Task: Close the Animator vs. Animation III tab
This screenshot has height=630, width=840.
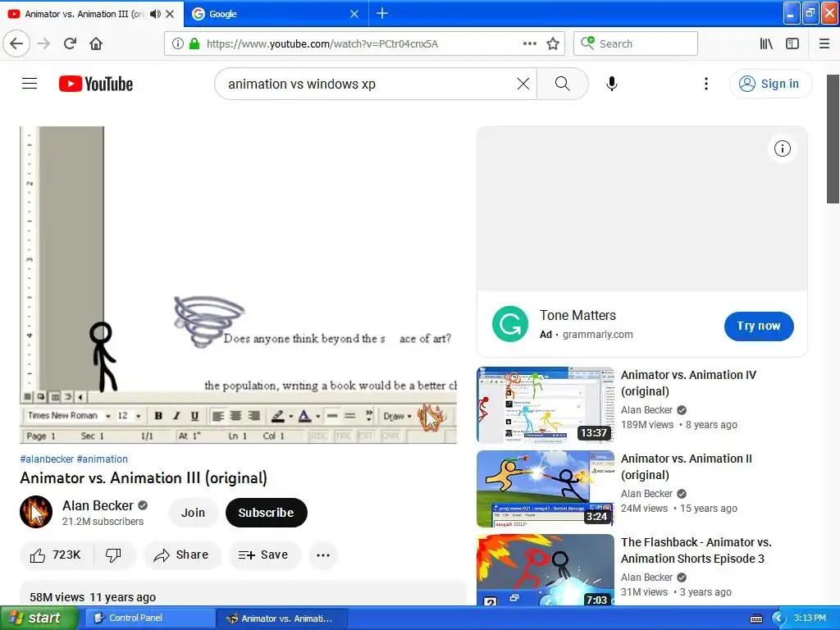Action: [x=170, y=14]
